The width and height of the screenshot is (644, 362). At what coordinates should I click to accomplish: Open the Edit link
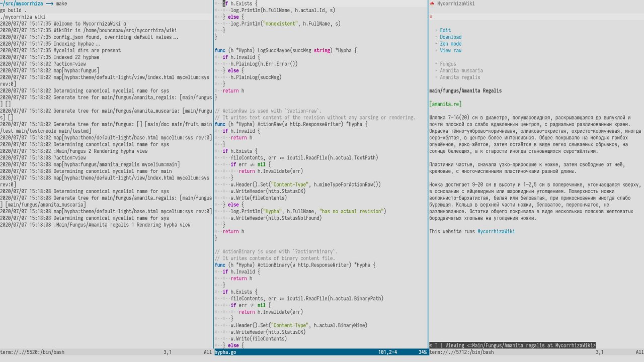(445, 30)
